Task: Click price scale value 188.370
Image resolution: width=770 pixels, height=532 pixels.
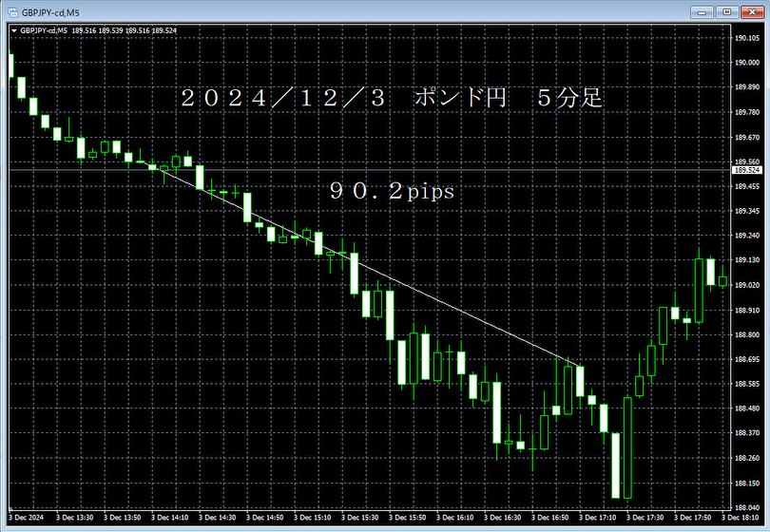Action: pyautogui.click(x=747, y=433)
